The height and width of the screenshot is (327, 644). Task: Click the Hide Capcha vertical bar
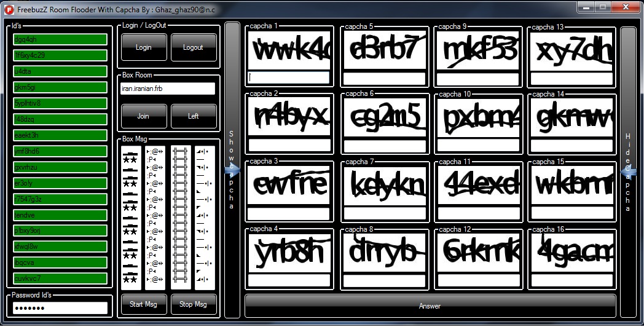pos(627,171)
